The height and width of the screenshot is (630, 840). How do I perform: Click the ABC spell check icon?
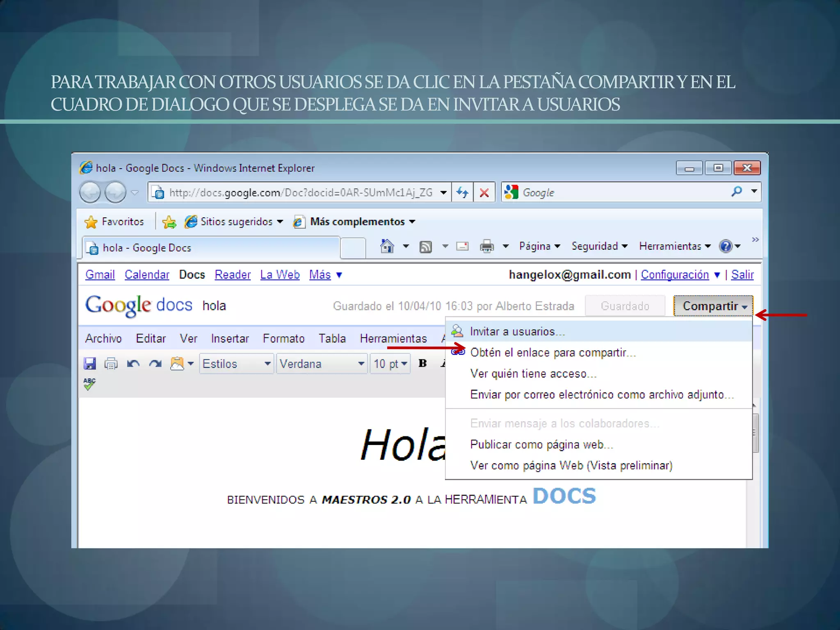(89, 384)
